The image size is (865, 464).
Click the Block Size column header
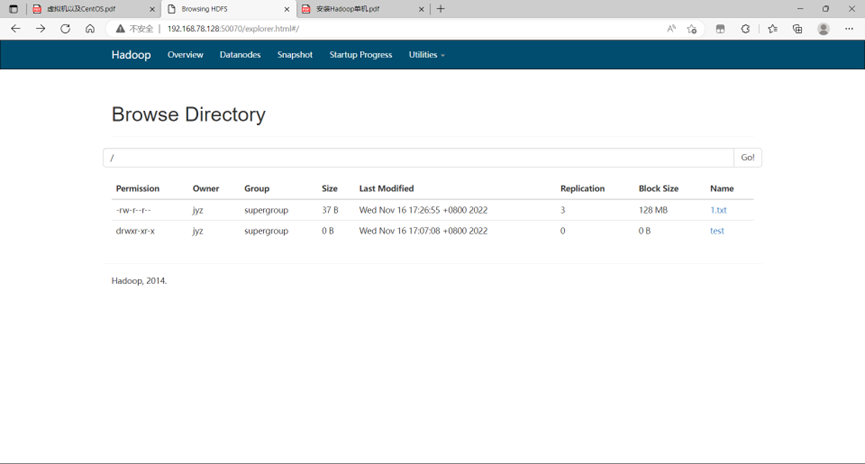pyautogui.click(x=658, y=189)
